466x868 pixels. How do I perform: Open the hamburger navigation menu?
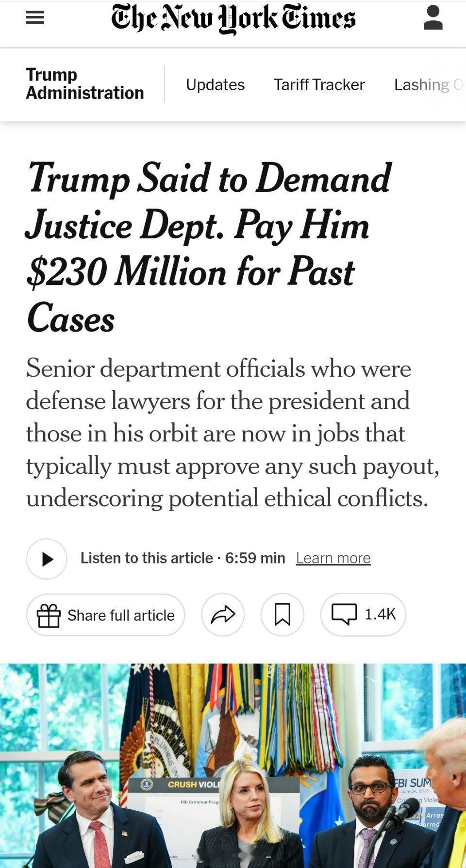pos(35,18)
